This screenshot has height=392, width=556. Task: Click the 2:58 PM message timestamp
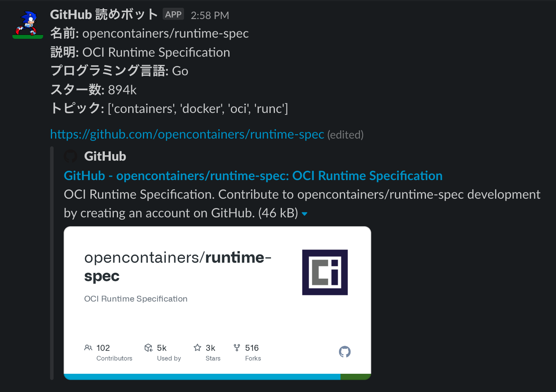click(x=210, y=15)
